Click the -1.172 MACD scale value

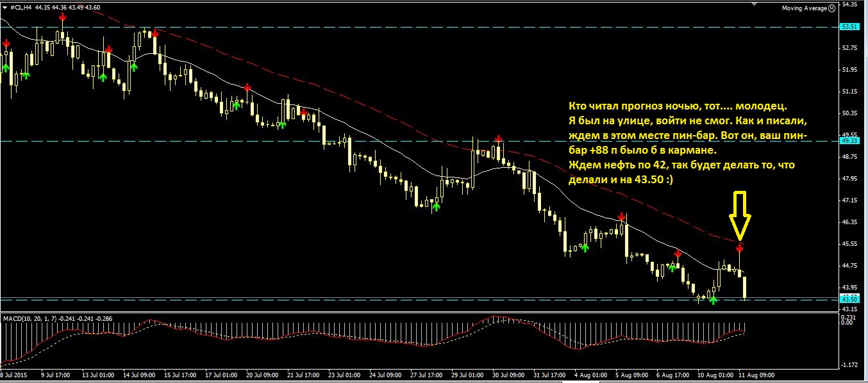[850, 364]
